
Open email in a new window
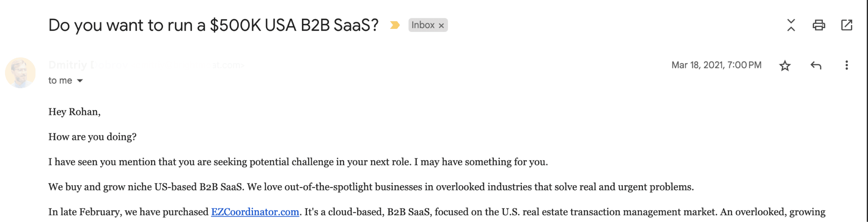[x=847, y=25]
